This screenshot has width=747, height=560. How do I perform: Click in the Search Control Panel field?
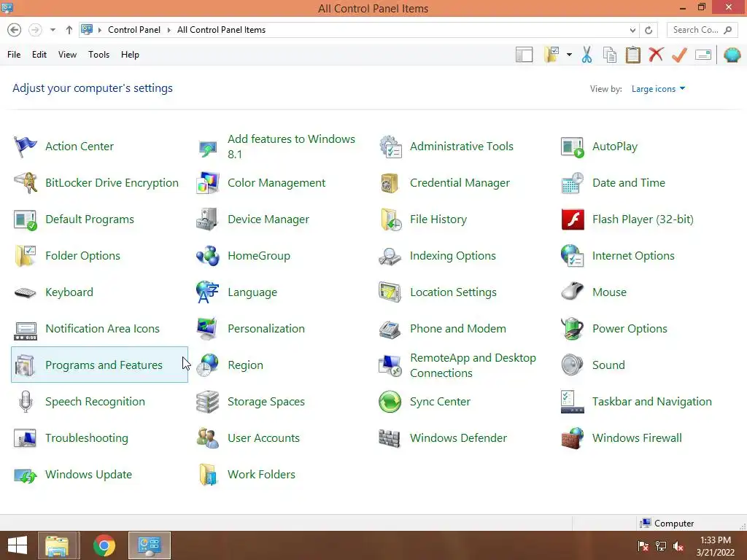[702, 30]
